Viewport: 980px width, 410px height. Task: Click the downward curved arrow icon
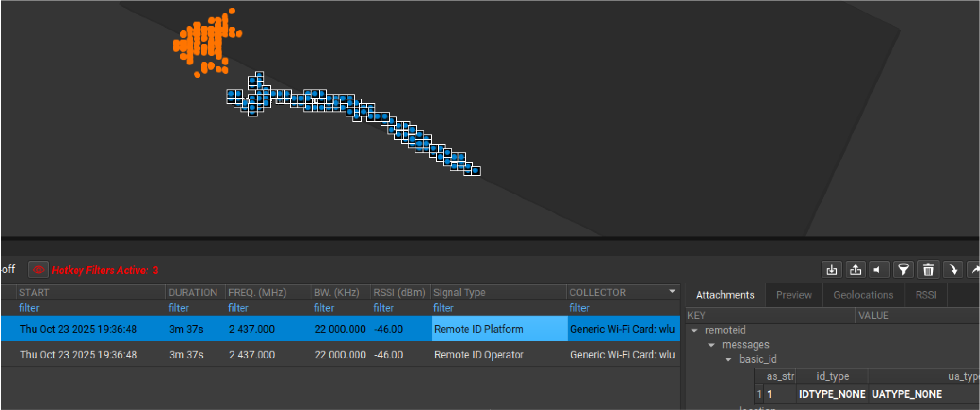point(953,270)
